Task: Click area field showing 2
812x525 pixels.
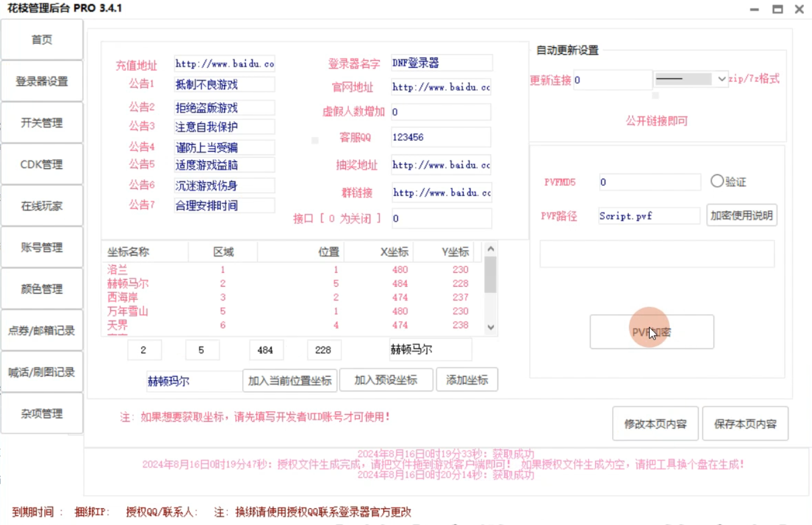Action: pyautogui.click(x=145, y=350)
